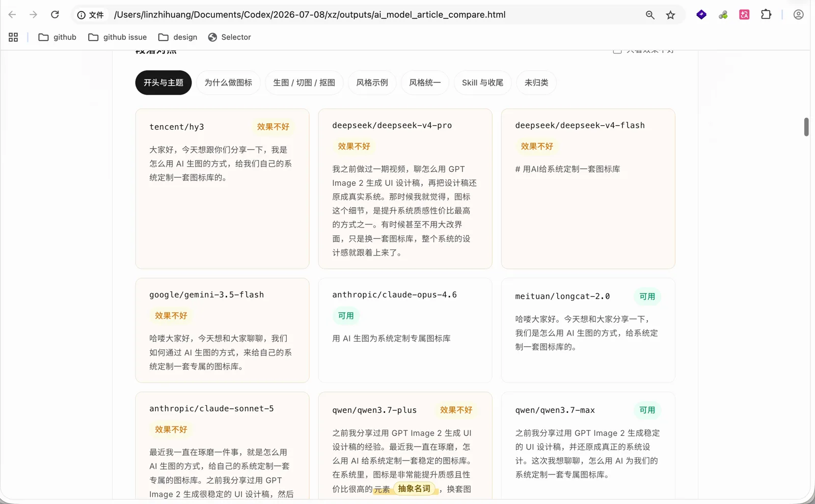The height and width of the screenshot is (504, 815).
Task: Reload the current page
Action: point(55,15)
